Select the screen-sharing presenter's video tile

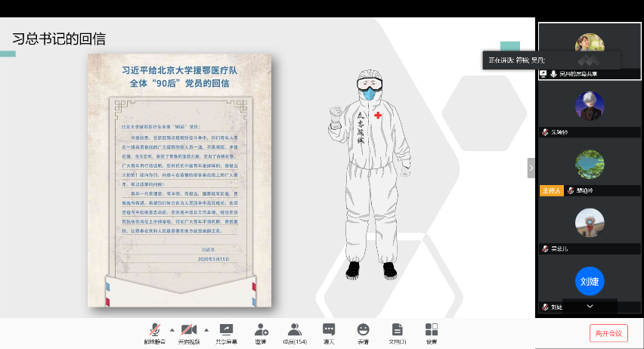point(590,51)
